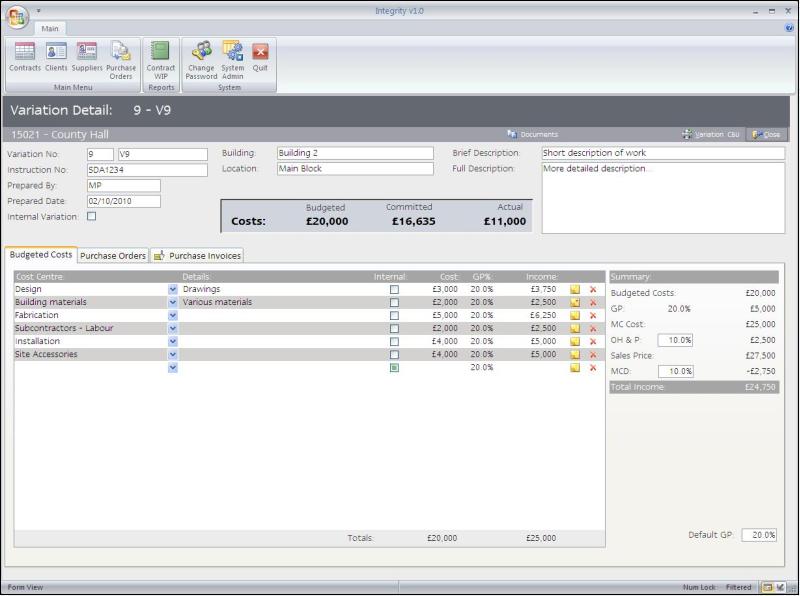Click the Default GP input field

tap(758, 536)
